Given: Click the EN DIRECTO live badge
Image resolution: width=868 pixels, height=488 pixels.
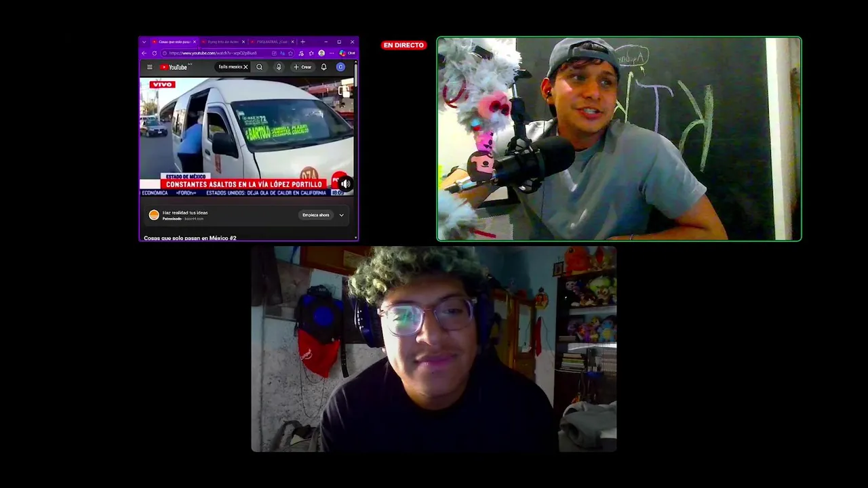Looking at the screenshot, I should coord(403,45).
